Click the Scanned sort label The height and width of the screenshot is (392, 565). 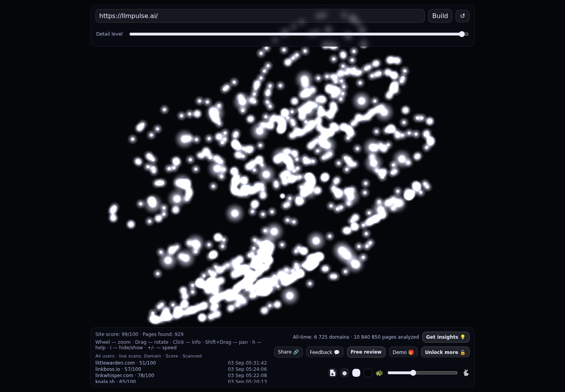[192, 356]
